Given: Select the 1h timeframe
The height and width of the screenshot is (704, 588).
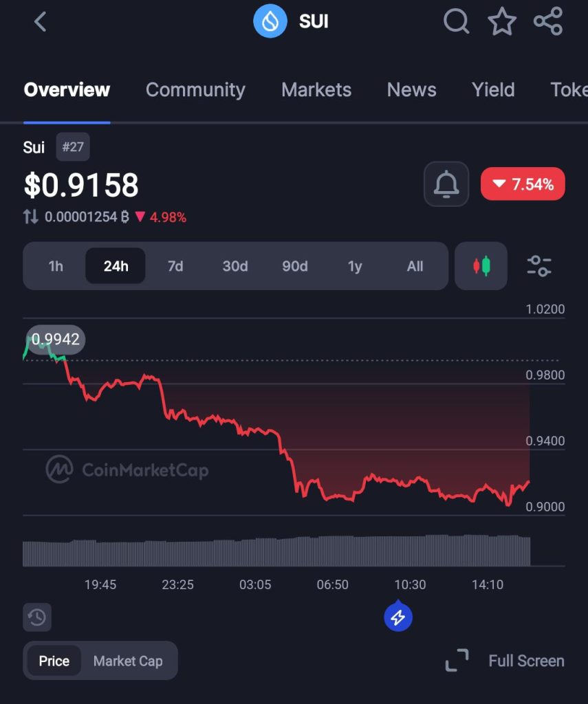Looking at the screenshot, I should pyautogui.click(x=56, y=266).
